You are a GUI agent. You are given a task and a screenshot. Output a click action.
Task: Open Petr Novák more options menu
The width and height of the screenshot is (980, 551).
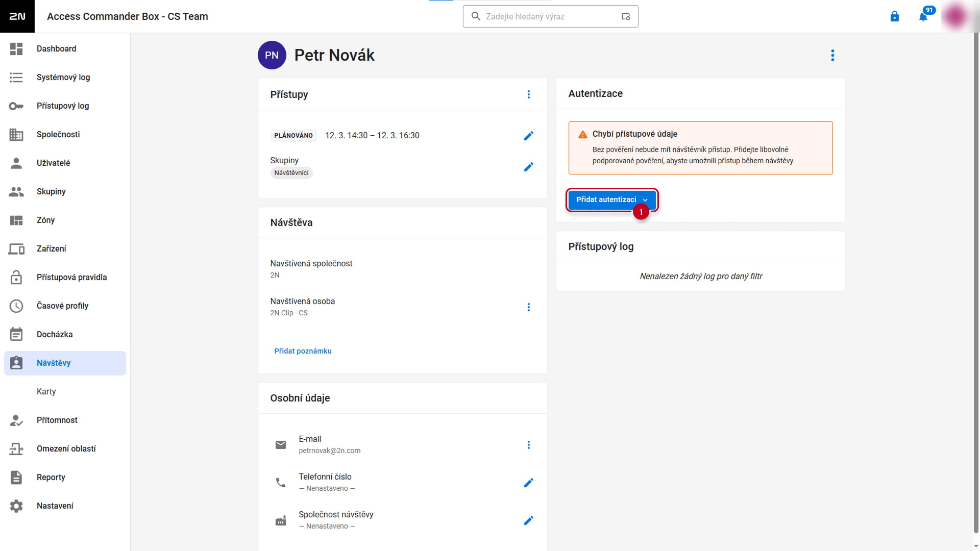coord(832,55)
